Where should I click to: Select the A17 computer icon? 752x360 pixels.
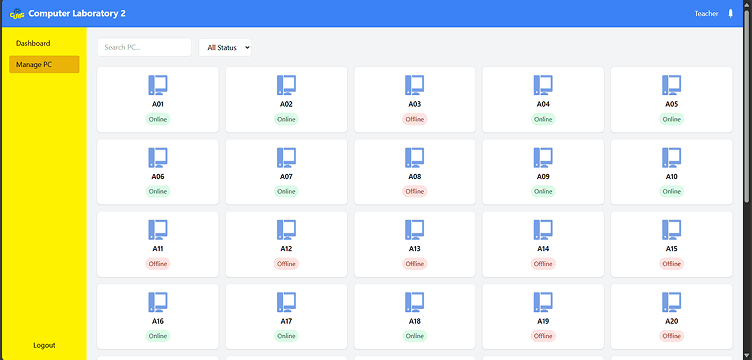pos(286,302)
